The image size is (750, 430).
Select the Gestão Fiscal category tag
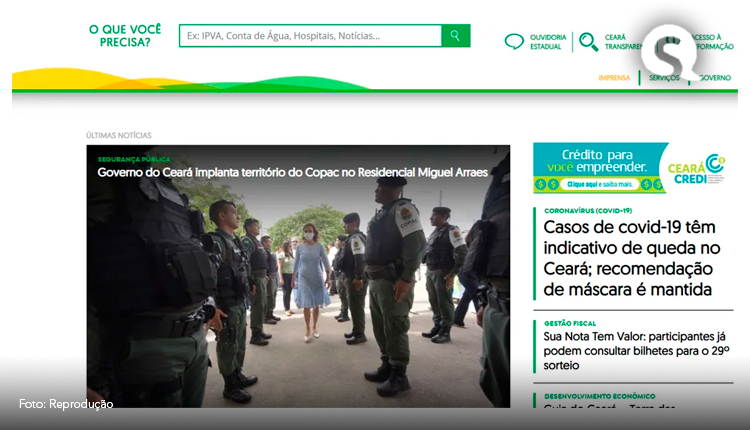point(572,323)
